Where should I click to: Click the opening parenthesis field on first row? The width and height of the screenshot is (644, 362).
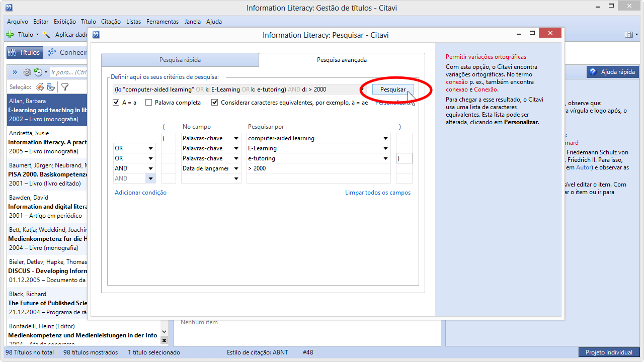[169, 138]
